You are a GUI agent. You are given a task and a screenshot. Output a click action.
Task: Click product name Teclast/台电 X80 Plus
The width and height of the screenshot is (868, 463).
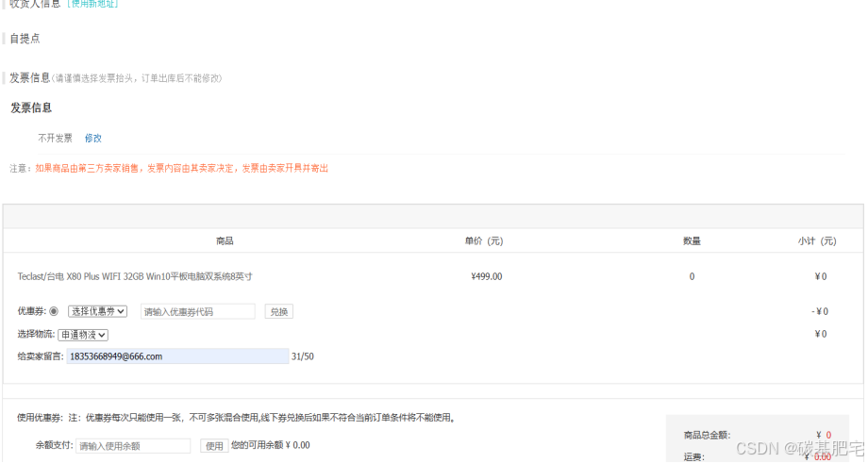(135, 276)
